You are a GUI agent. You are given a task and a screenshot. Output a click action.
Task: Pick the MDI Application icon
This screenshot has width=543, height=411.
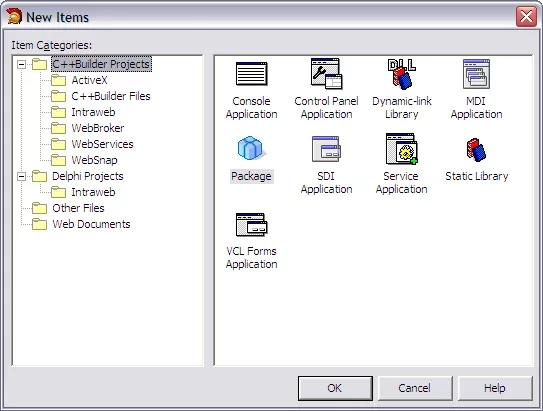pos(476,74)
